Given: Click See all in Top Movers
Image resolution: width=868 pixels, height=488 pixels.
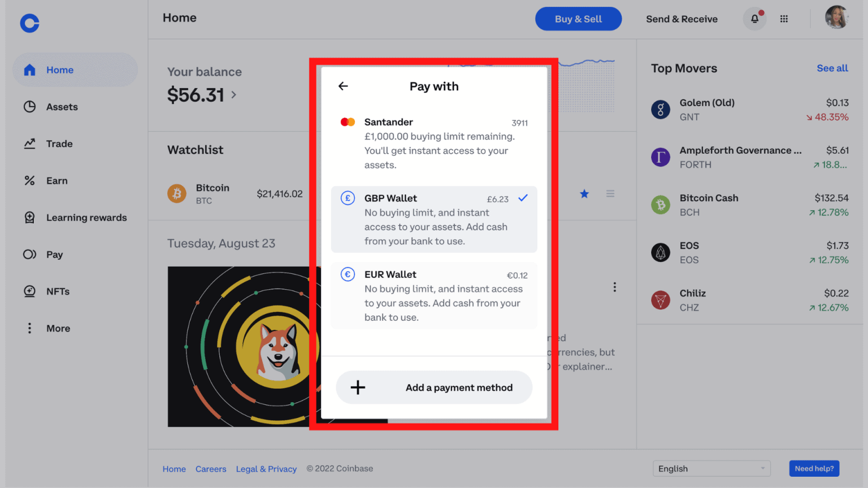Looking at the screenshot, I should pos(832,68).
